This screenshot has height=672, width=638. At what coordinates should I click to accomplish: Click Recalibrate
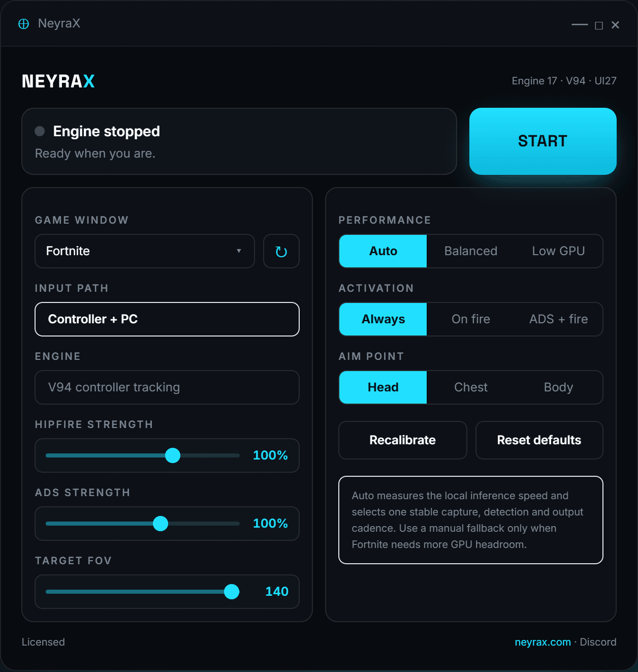(403, 440)
